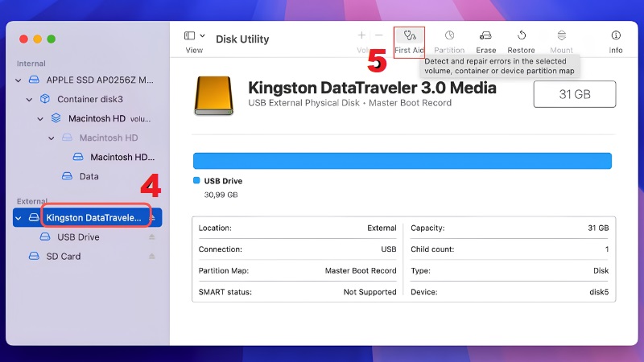
Task: Select the Data volume
Action: tap(89, 176)
